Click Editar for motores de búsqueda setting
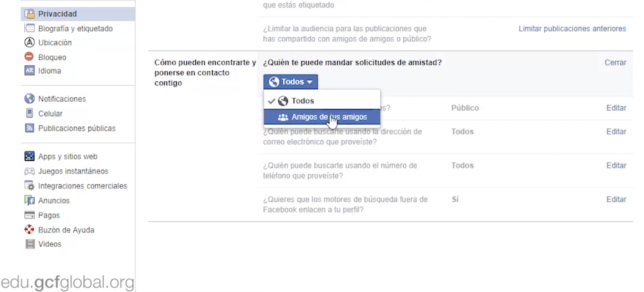Image resolution: width=644 pixels, height=292 pixels. [x=616, y=199]
